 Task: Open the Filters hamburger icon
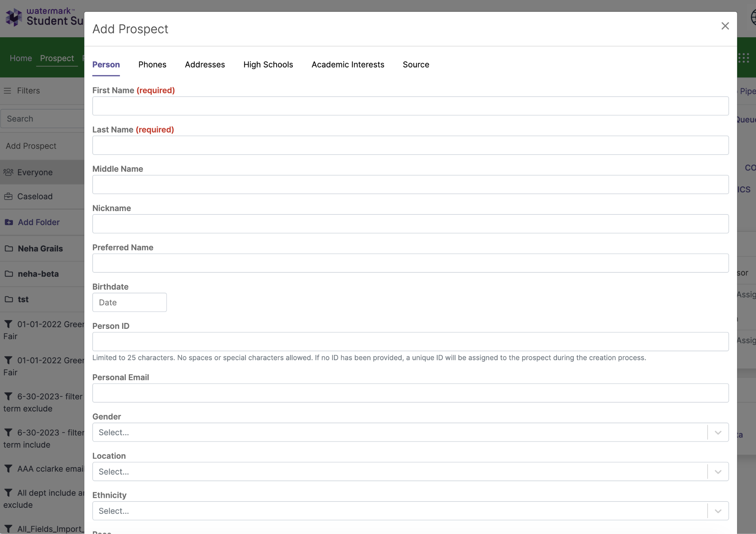pyautogui.click(x=7, y=90)
